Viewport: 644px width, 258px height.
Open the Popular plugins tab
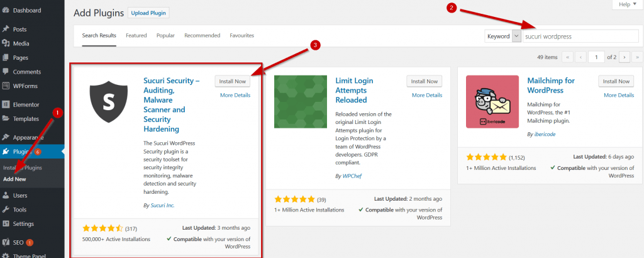tap(165, 36)
